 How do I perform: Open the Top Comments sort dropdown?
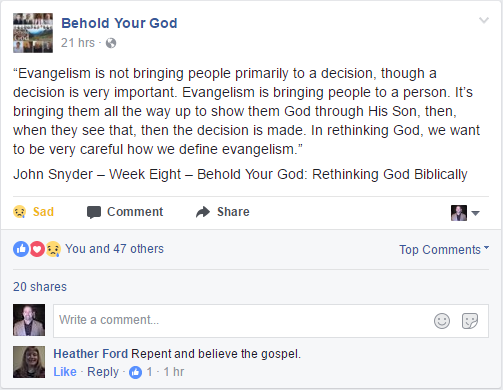pos(444,249)
